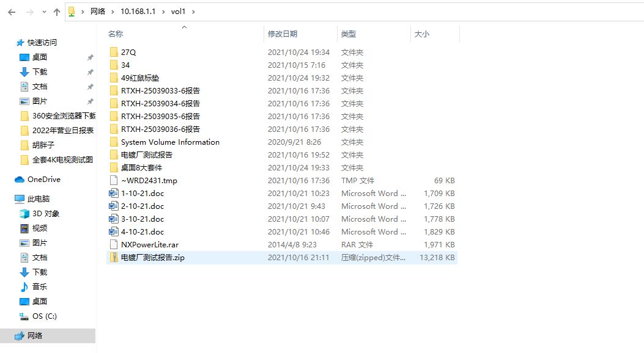Screen dimensions: 644x353
Task: Click the pin icon beside quick access 桌面
Action: coord(91,57)
